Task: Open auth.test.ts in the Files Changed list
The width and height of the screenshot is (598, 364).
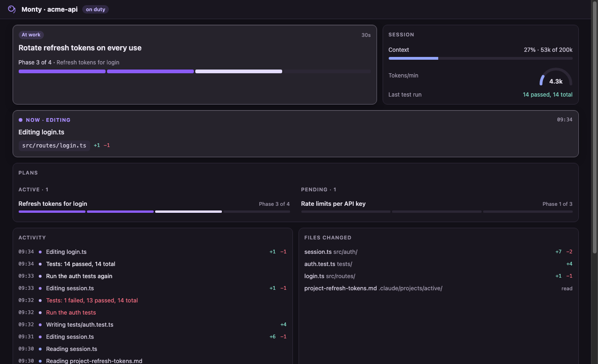Action: 438,264
